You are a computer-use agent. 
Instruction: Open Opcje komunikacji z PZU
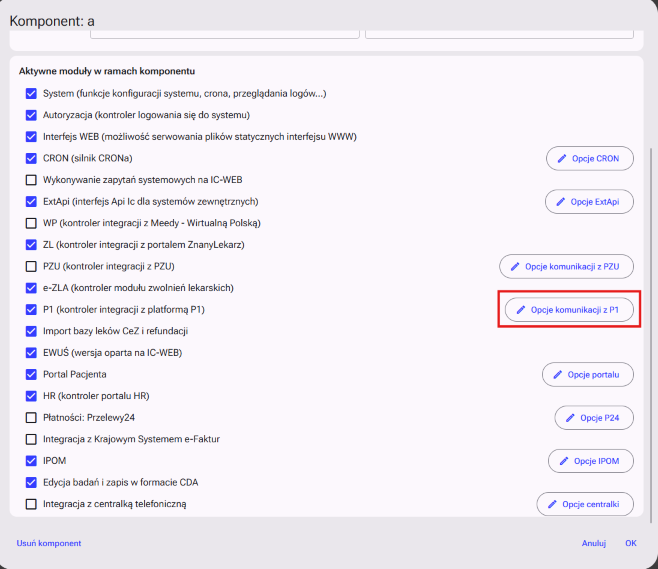tap(566, 266)
